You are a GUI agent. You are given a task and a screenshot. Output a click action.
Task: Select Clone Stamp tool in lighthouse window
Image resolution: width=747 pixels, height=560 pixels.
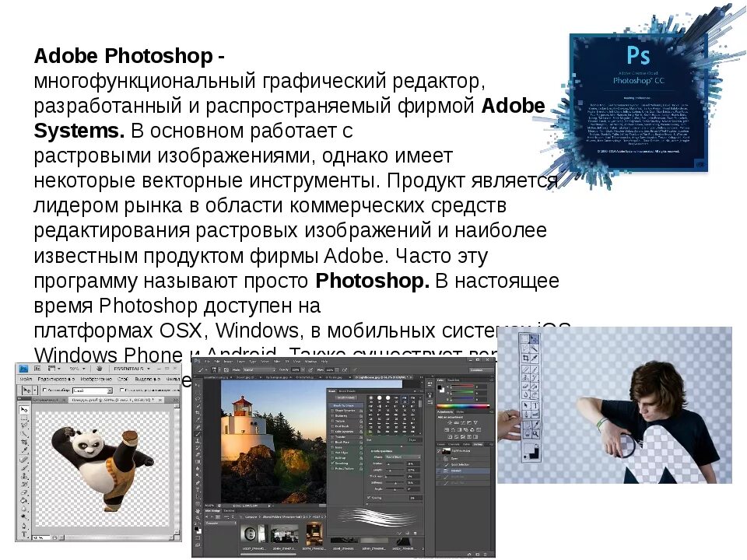click(198, 441)
